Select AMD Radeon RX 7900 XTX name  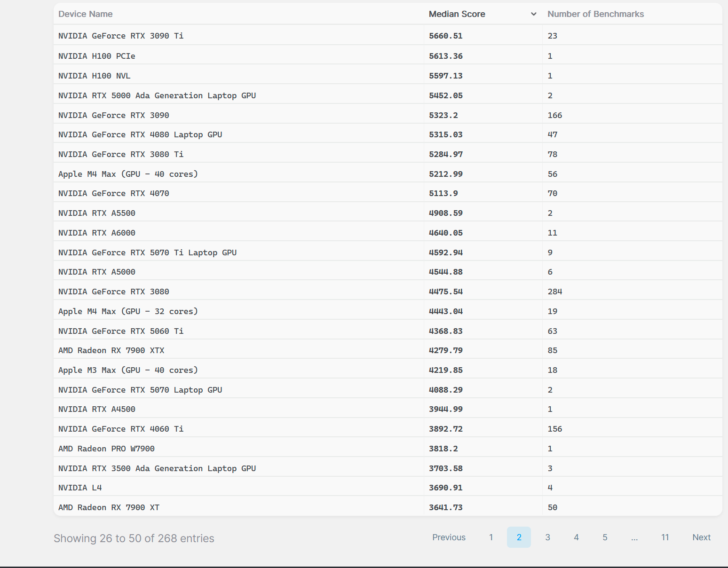pos(111,350)
